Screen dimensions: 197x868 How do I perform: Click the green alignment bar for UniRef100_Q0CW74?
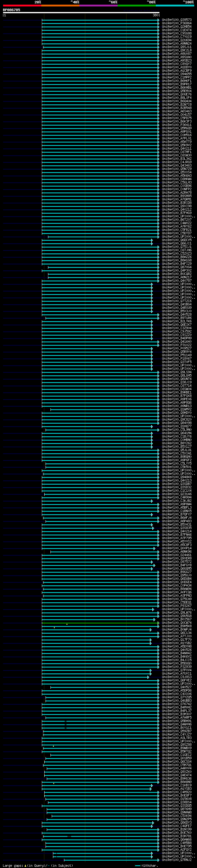click(x=100, y=623)
